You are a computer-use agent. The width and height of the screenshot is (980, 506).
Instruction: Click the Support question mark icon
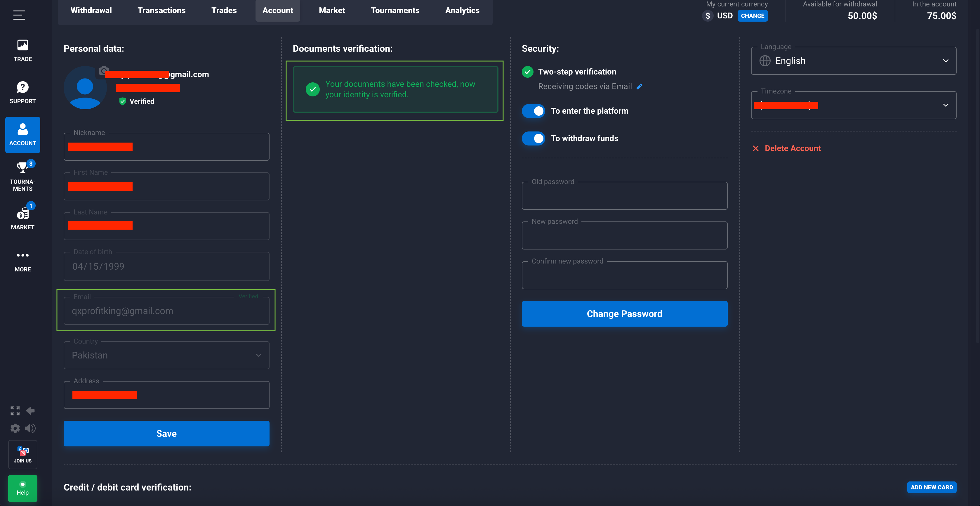coord(22,87)
